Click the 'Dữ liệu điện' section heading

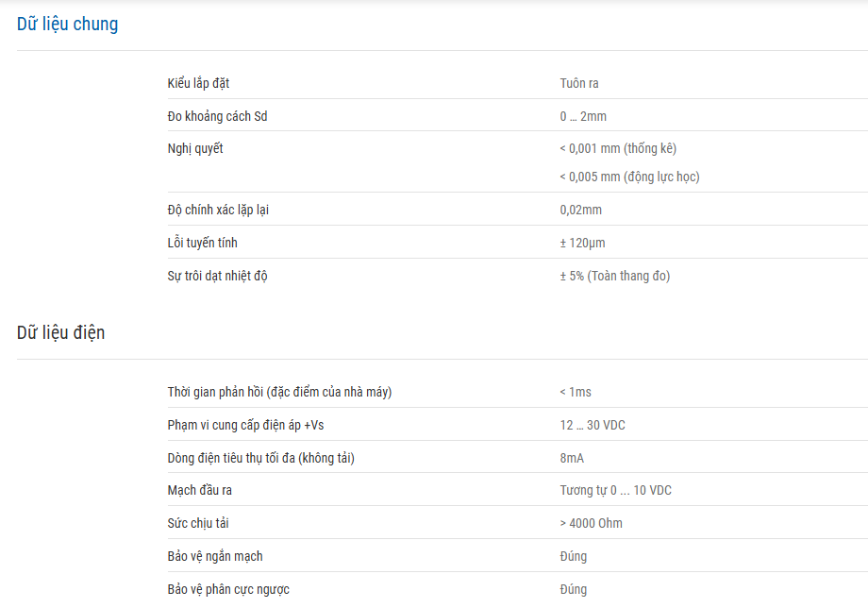[61, 332]
